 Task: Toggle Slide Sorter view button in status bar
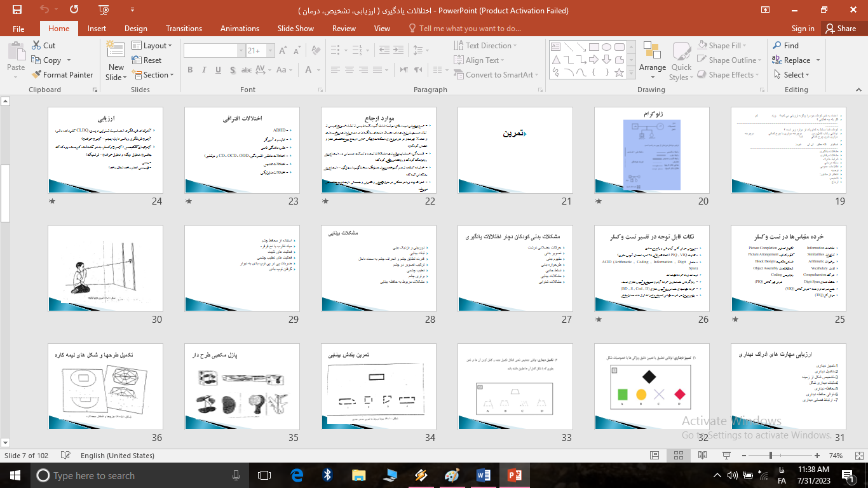[679, 456]
